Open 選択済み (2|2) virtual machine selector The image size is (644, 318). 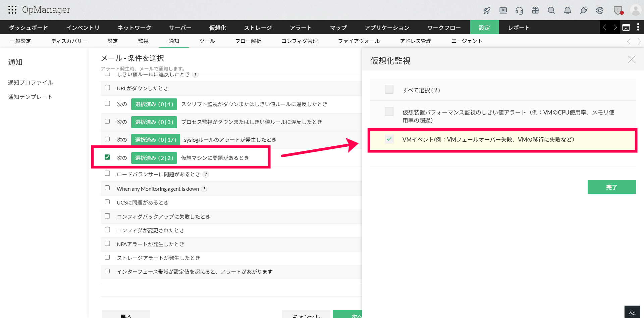pos(154,158)
